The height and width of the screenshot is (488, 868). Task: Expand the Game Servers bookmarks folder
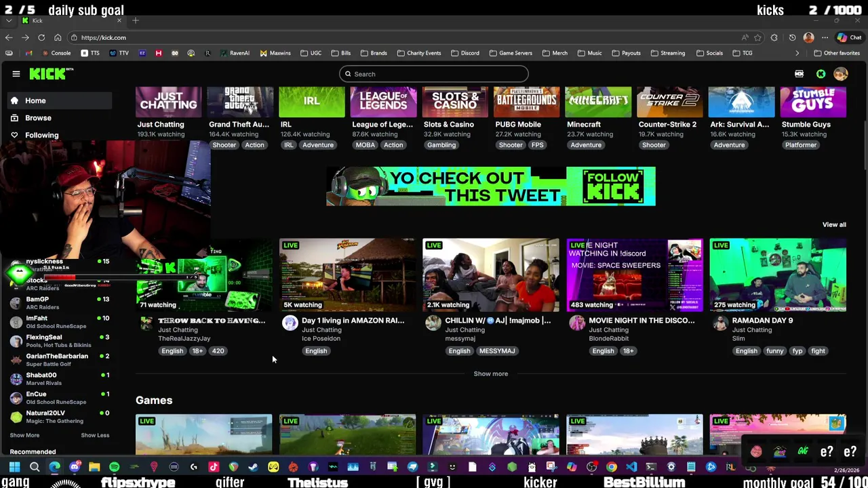(510, 53)
